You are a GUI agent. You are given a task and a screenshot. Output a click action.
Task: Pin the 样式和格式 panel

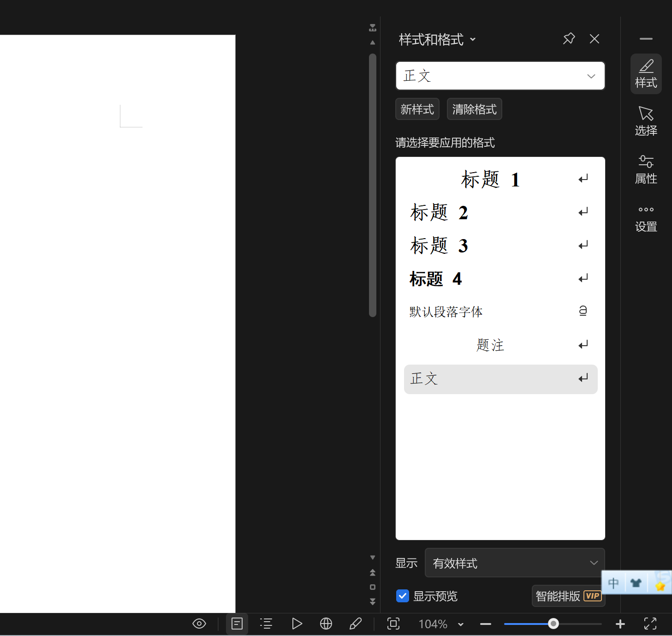569,39
